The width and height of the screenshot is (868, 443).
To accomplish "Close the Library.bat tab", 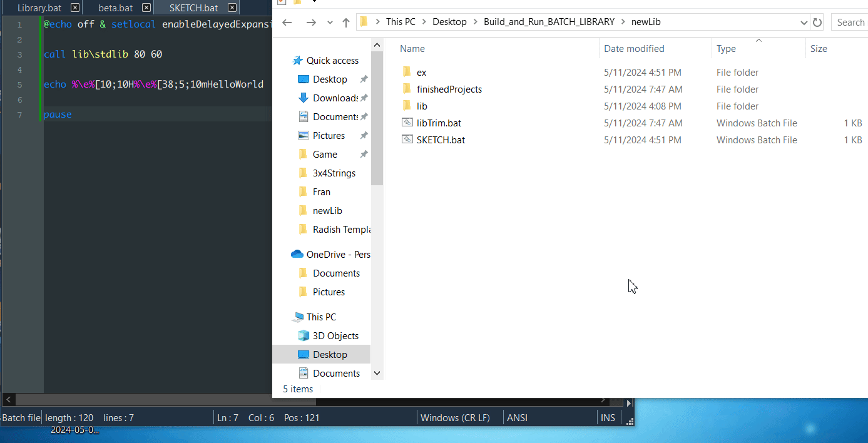I will (75, 8).
